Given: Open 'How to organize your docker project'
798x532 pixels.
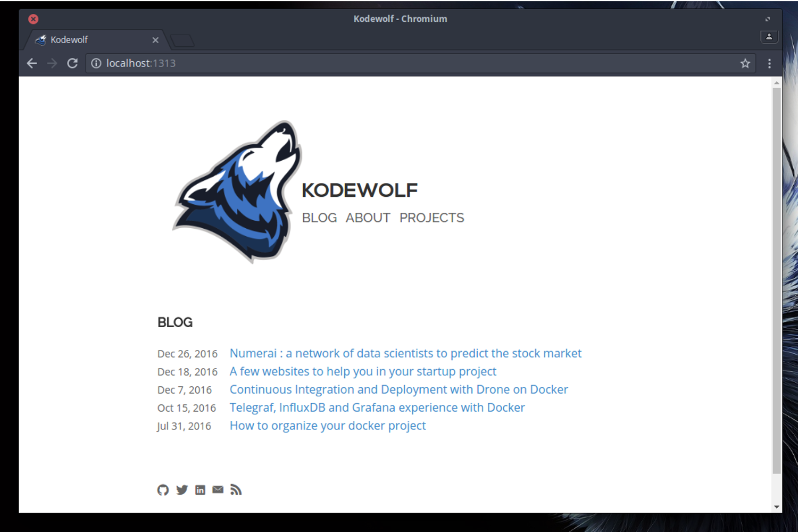Looking at the screenshot, I should click(328, 426).
